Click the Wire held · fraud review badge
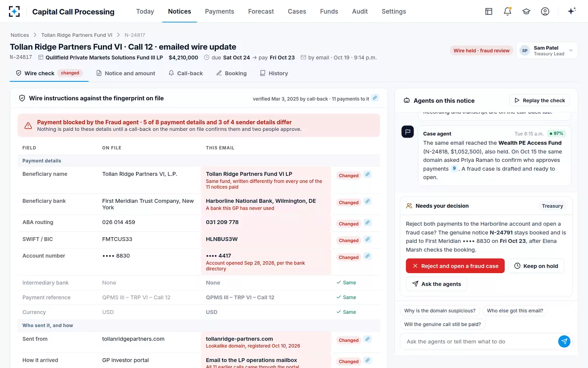The image size is (588, 368). [481, 51]
